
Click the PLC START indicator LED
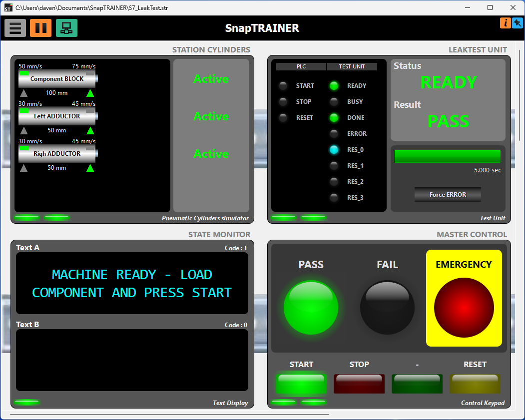283,86
